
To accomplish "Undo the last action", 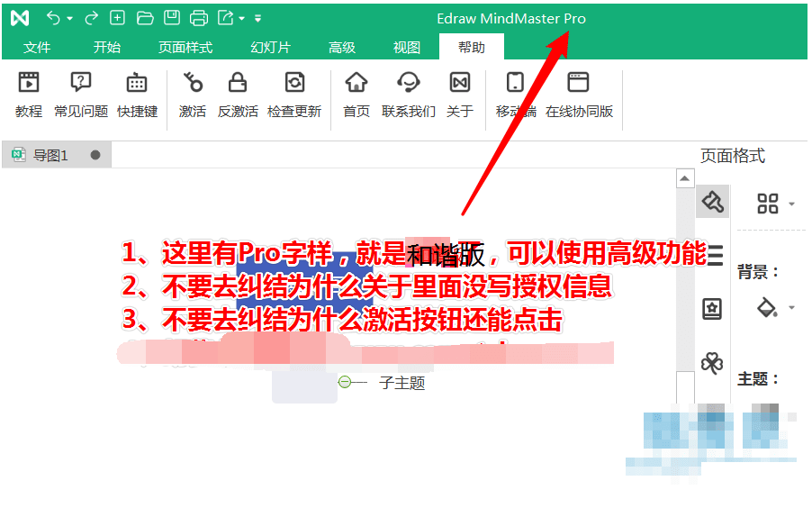I will point(53,18).
